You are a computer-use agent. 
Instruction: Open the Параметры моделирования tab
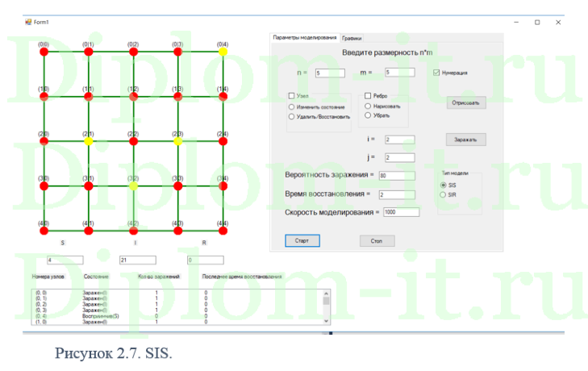(x=304, y=38)
